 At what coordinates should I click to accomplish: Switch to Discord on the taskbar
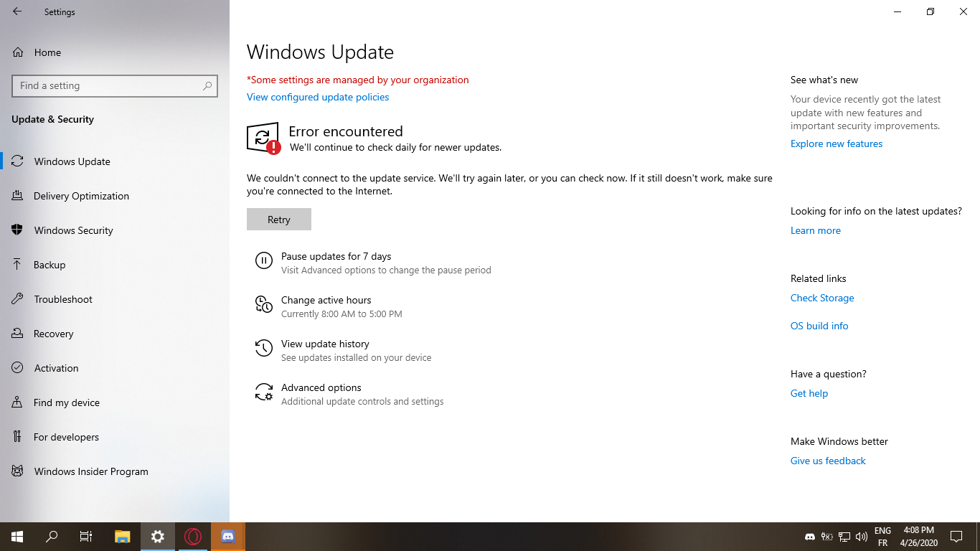click(228, 537)
